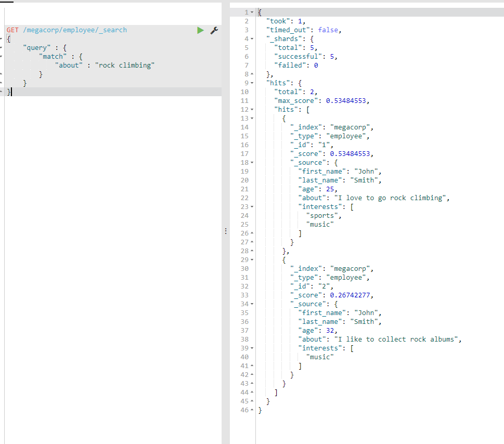
Task: Click the panel divider handle dots
Action: coord(226,231)
